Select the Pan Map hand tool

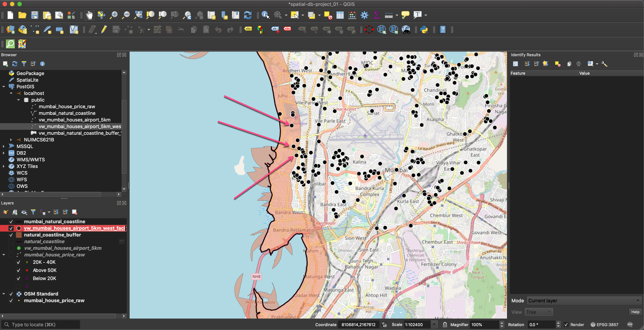(89, 15)
